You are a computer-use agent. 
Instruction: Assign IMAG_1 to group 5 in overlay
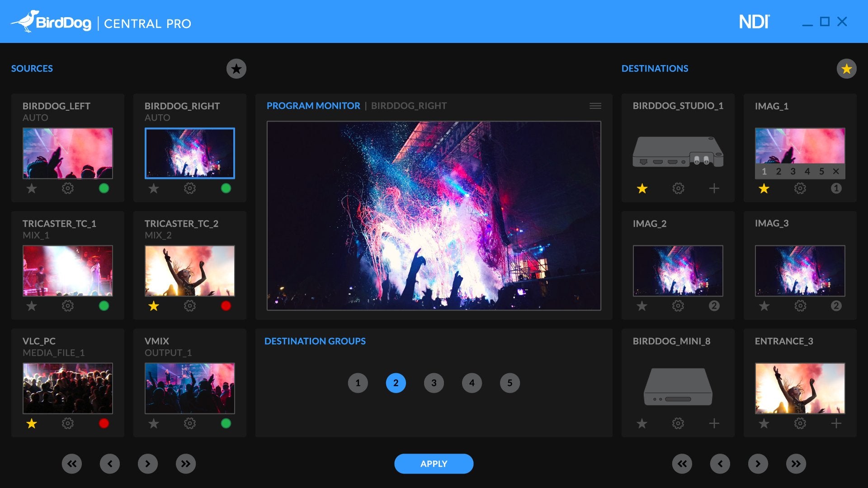click(x=821, y=171)
